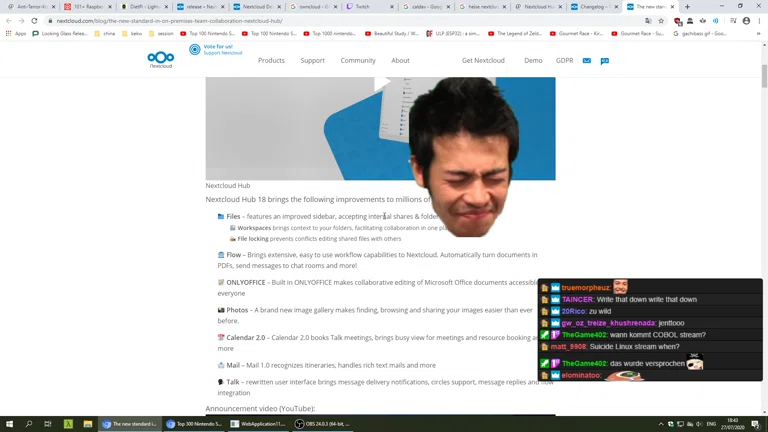The height and width of the screenshot is (432, 768).
Task: Click the Support Nextcloud link
Action: pyautogui.click(x=223, y=53)
